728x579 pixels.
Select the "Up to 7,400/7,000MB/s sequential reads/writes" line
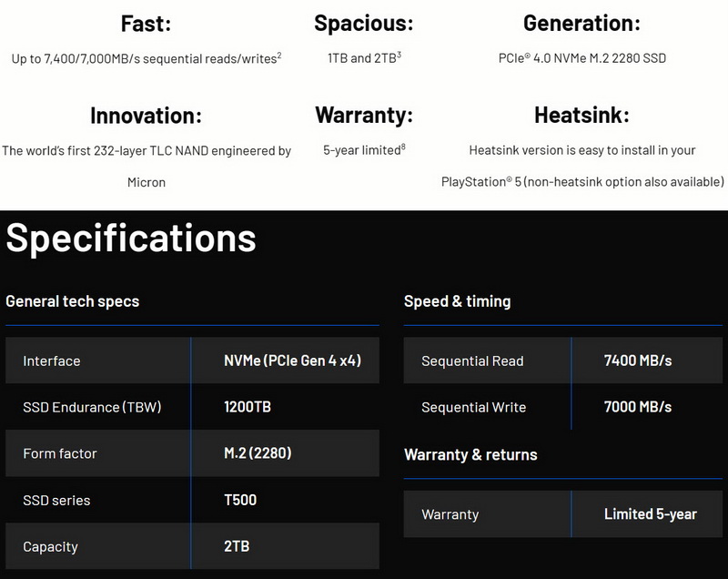(x=147, y=58)
